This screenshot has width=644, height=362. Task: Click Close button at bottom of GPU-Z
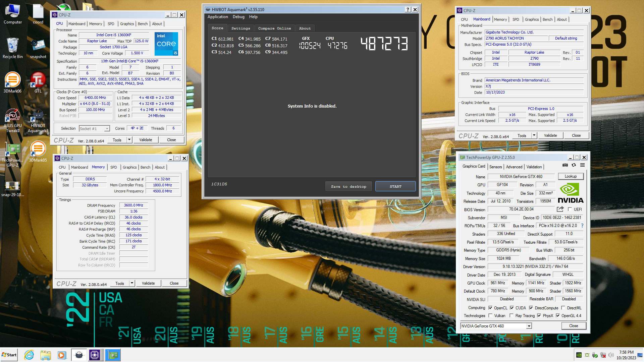coord(574,326)
